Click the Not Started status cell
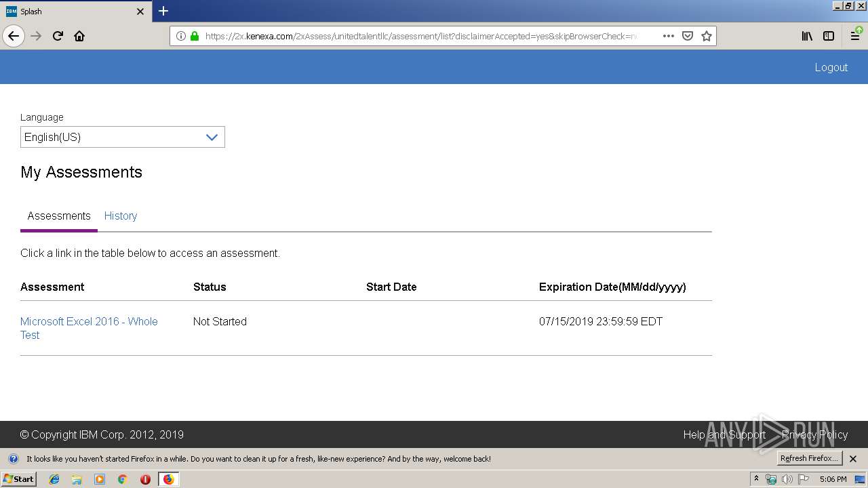Image resolution: width=868 pixels, height=488 pixels. click(x=220, y=321)
